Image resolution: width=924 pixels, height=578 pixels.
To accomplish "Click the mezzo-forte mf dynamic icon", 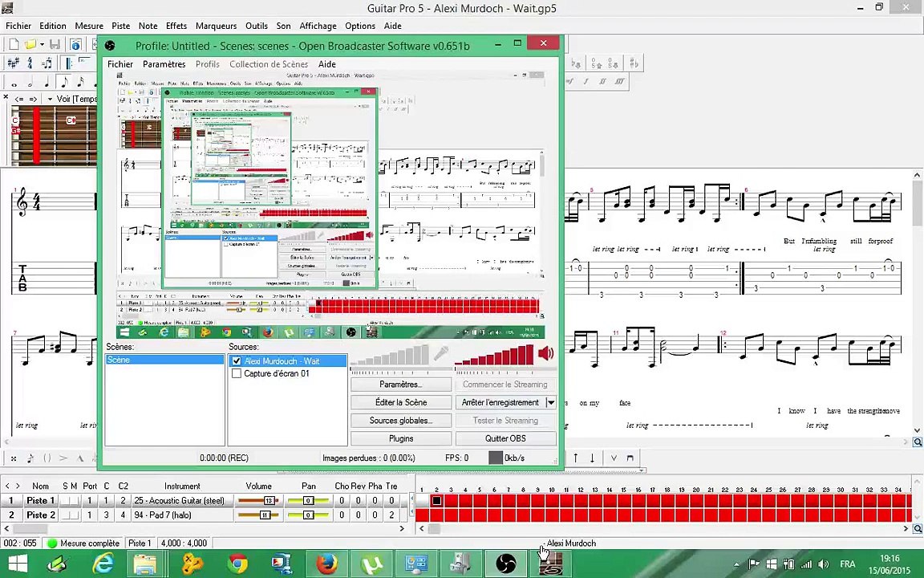I will [x=569, y=82].
